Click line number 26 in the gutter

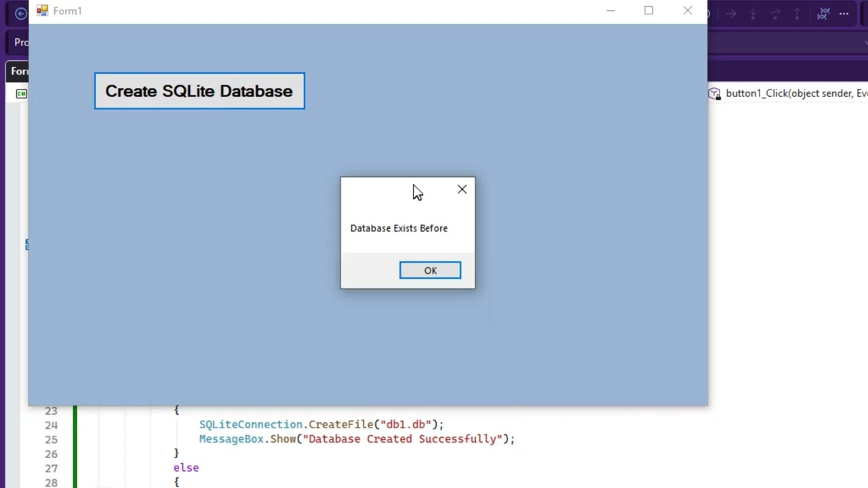[x=51, y=454]
